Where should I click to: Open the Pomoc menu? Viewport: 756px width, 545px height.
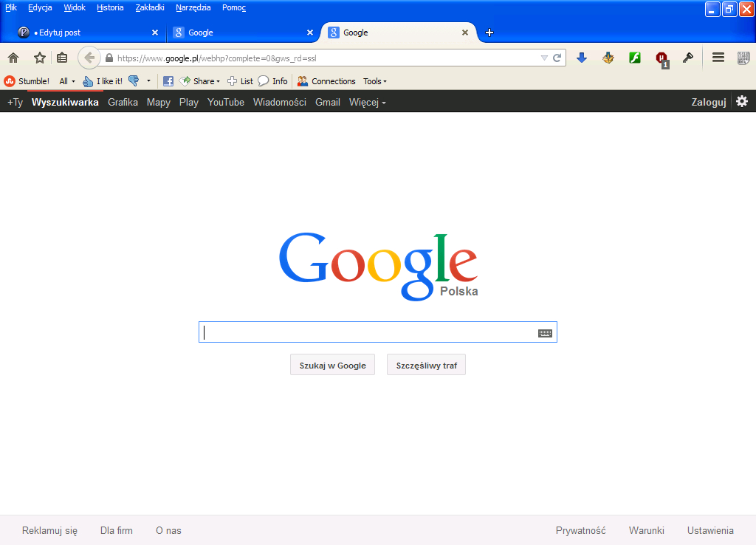click(234, 7)
